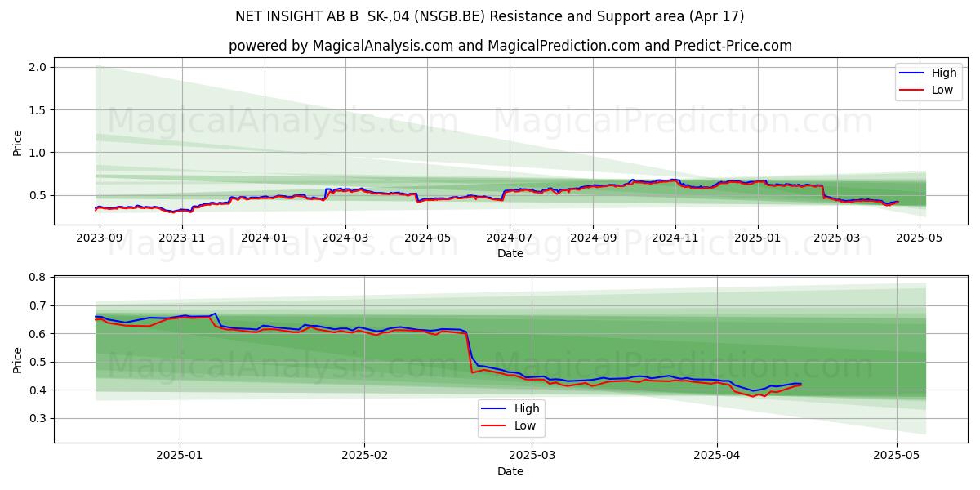Click the '2025-04' label on bottom chart

717,457
